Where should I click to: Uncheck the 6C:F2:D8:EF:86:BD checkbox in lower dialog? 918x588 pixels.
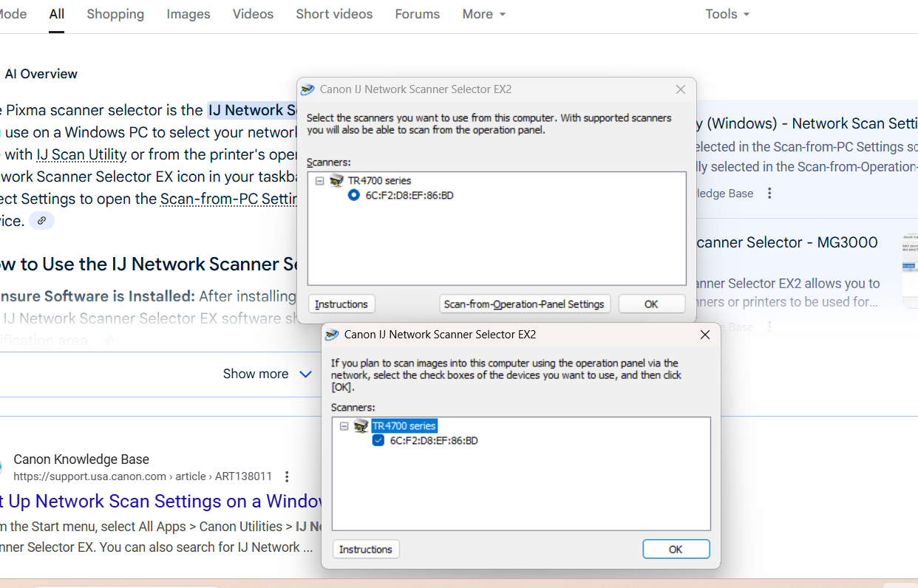click(x=378, y=441)
